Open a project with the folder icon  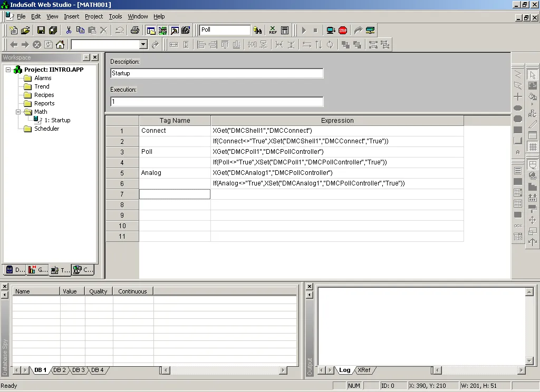(x=25, y=30)
